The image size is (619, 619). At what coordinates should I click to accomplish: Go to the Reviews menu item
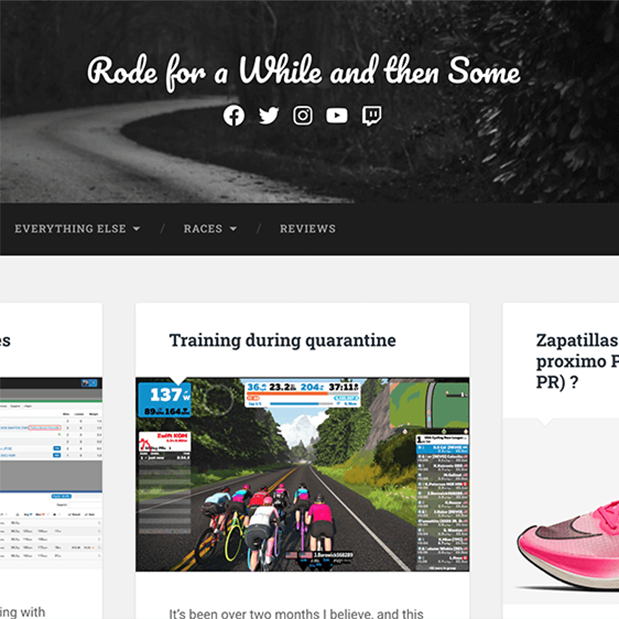tap(308, 229)
